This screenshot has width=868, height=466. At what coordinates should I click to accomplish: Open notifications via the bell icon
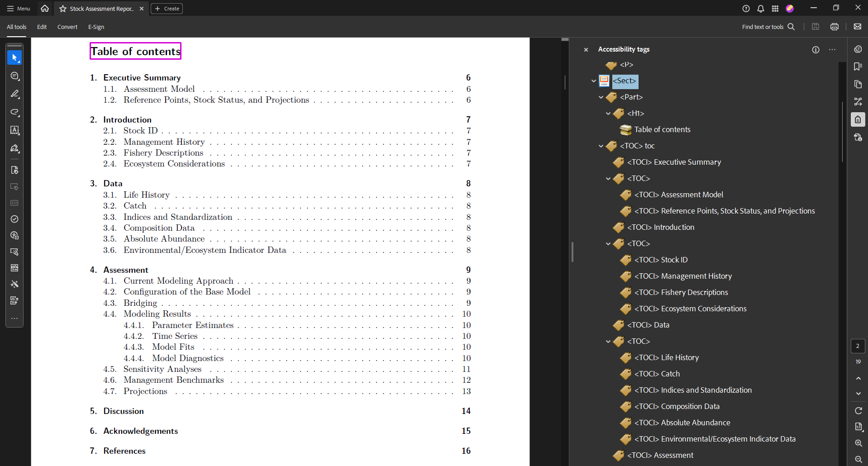[760, 8]
